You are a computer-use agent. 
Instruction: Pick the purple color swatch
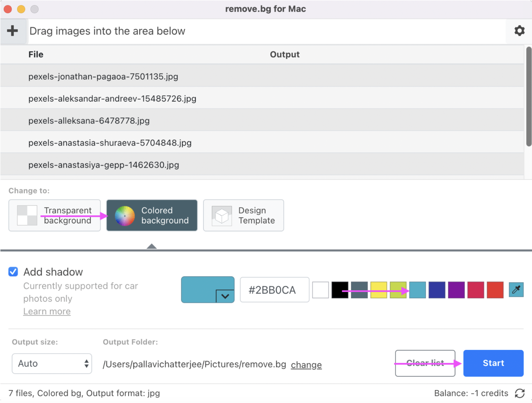[x=456, y=290]
